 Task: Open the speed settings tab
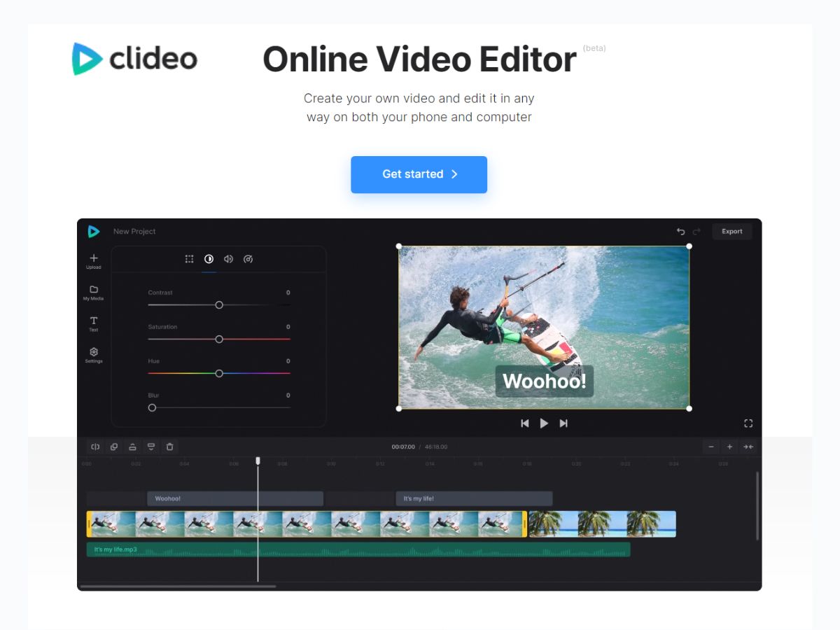(x=248, y=259)
